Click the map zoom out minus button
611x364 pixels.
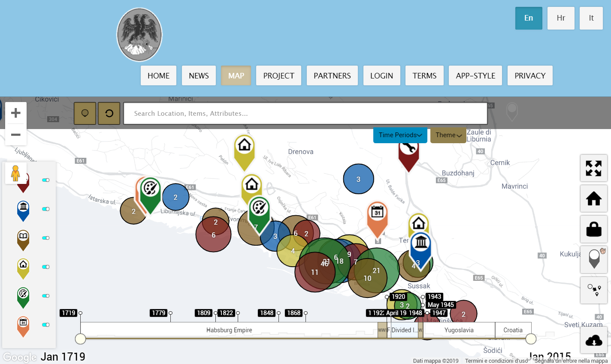pyautogui.click(x=16, y=135)
